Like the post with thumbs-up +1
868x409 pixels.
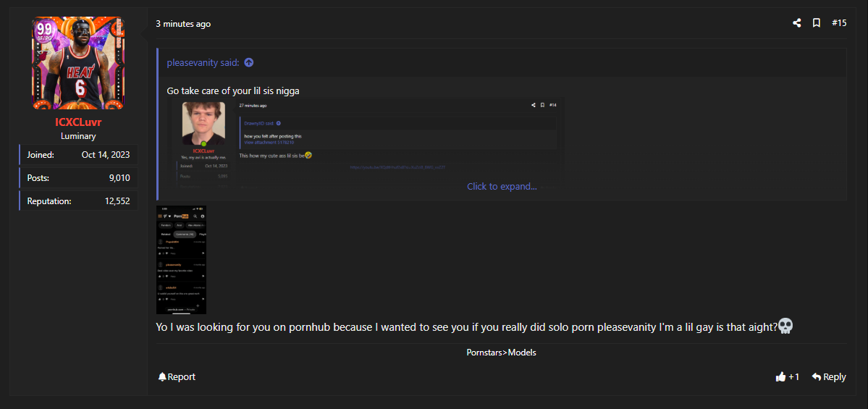pyautogui.click(x=787, y=377)
